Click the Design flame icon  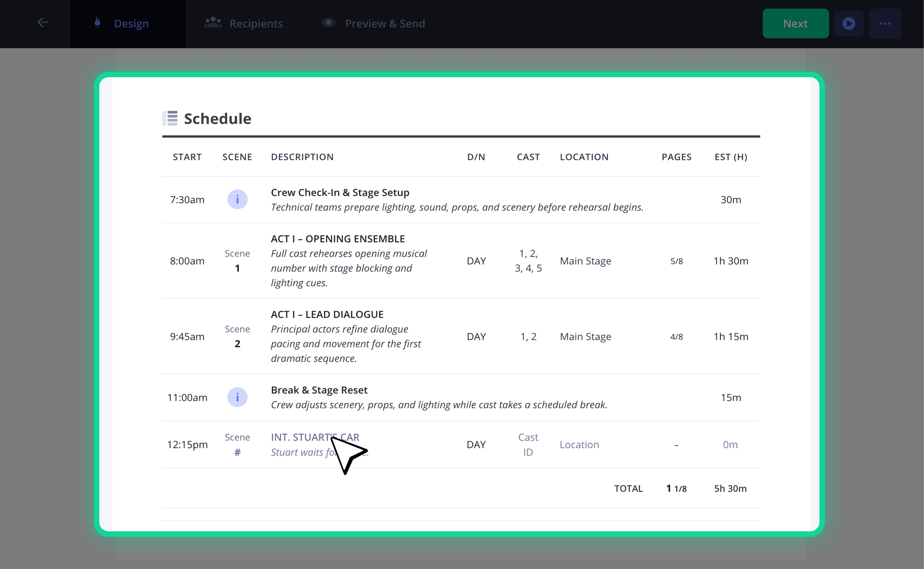(97, 23)
